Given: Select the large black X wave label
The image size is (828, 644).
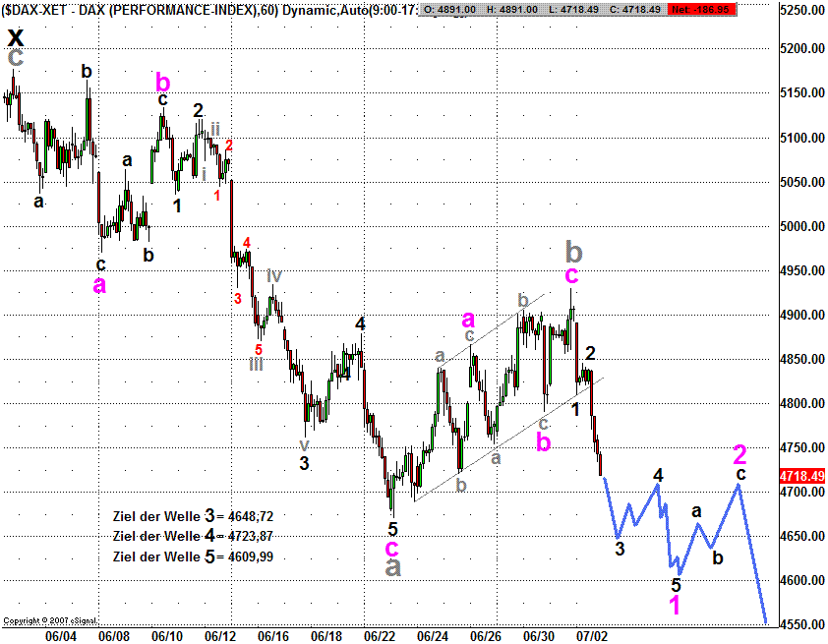Looking at the screenshot, I should click(x=15, y=37).
